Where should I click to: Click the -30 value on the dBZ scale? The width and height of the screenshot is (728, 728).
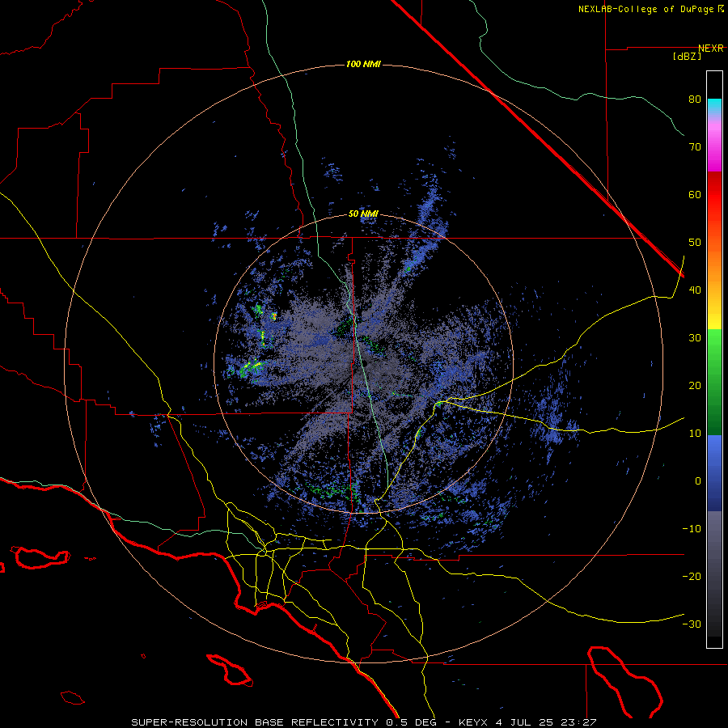[x=692, y=624]
